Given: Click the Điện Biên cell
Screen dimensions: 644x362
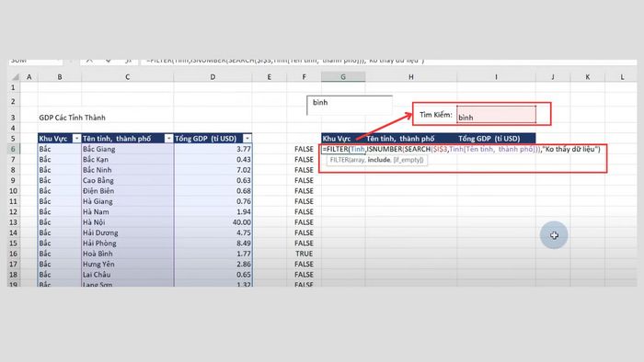Looking at the screenshot, I should (127, 191).
